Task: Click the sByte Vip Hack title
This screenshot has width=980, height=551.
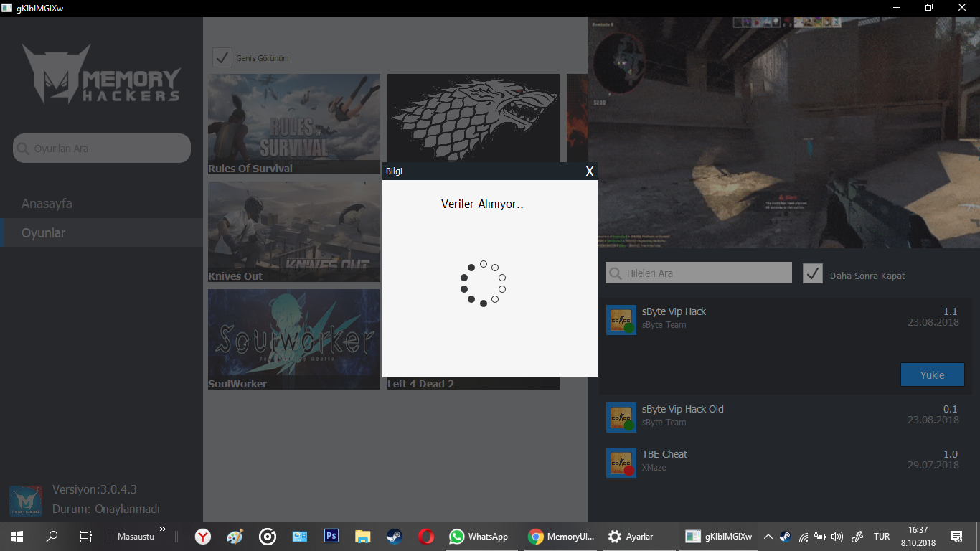Action: pyautogui.click(x=674, y=311)
